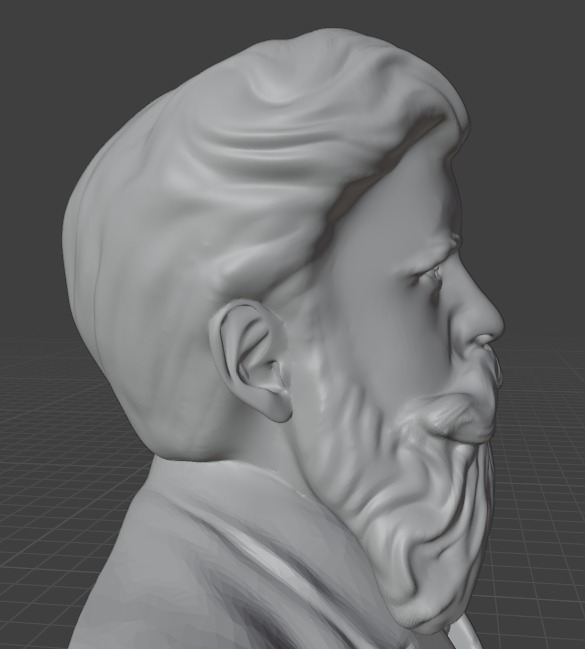585x649 pixels.
Task: Click the ear of the sculpted head
Action: pos(250,361)
